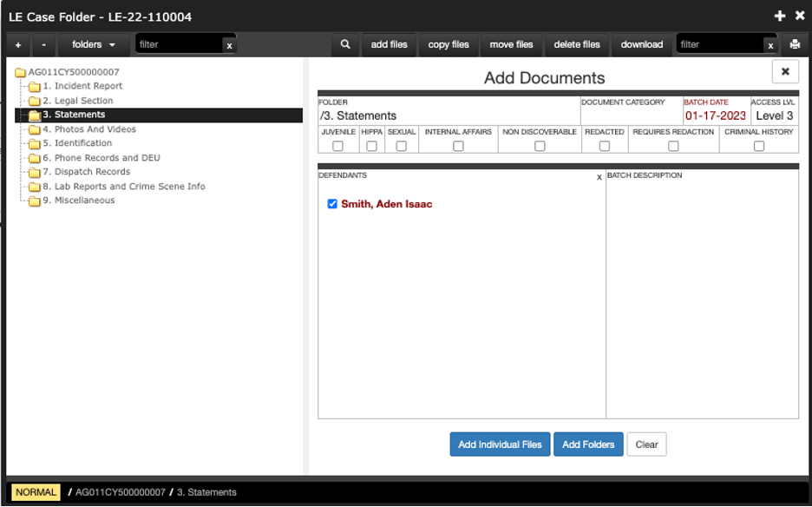Viewport: 812px width, 507px height.
Task: Click the Add Individual Files button
Action: tap(499, 444)
